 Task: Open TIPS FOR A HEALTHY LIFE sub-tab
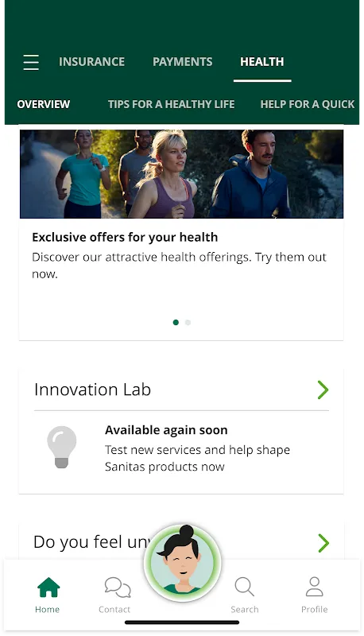tap(171, 104)
